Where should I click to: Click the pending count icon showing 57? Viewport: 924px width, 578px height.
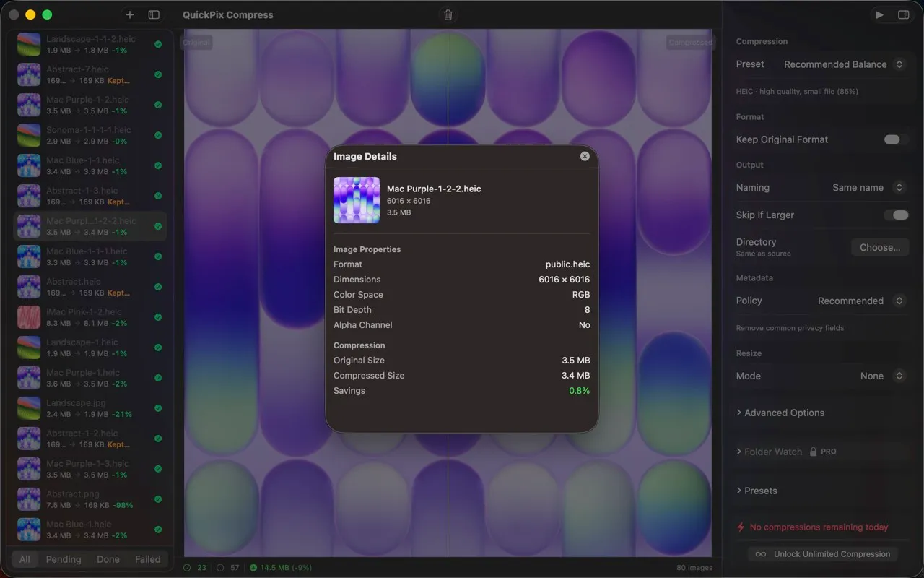[x=220, y=568]
